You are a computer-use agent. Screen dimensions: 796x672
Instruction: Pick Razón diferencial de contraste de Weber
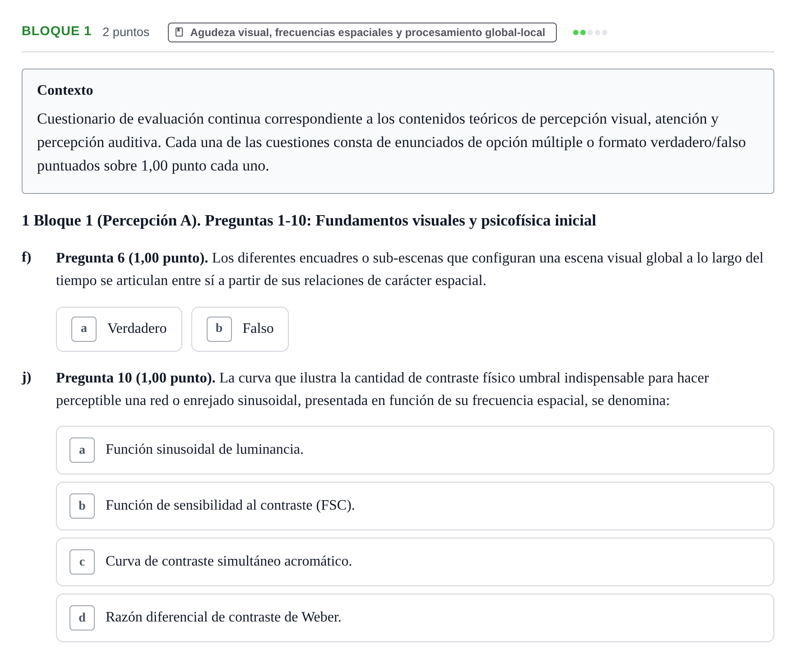tap(415, 618)
